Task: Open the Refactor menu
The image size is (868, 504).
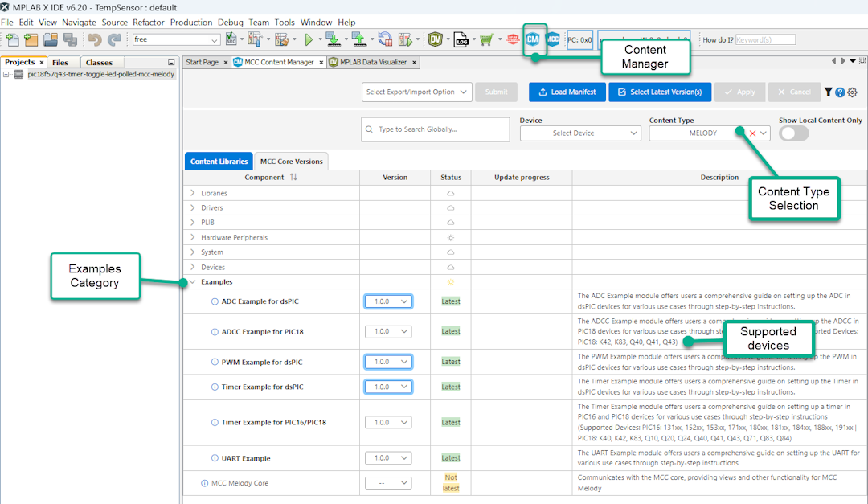Action: click(149, 23)
